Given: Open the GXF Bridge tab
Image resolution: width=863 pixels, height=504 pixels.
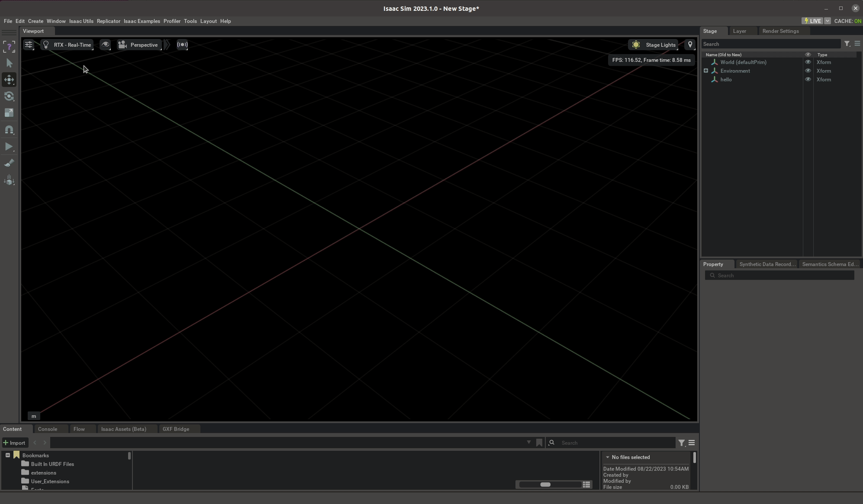Looking at the screenshot, I should (x=176, y=429).
